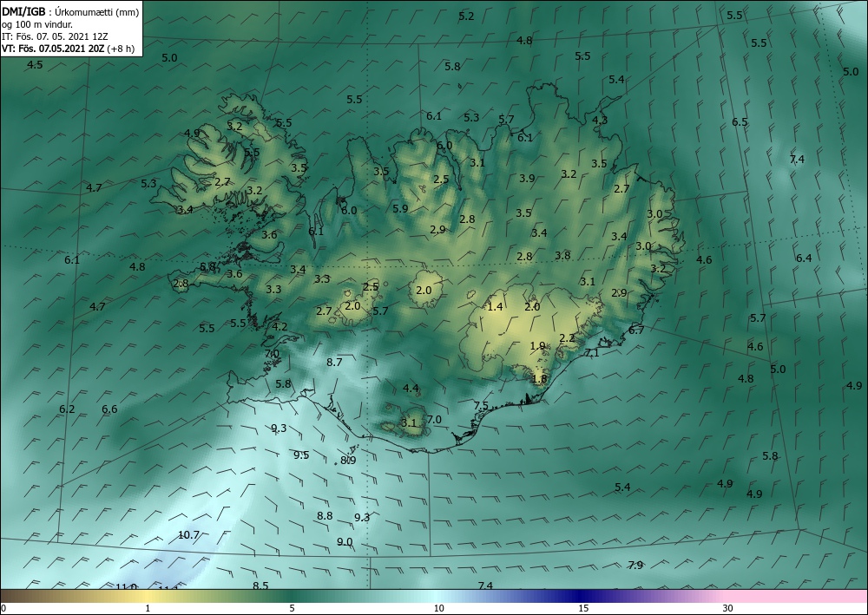Click the color scale label 0
This screenshot has height=615, width=868.
tap(3, 608)
